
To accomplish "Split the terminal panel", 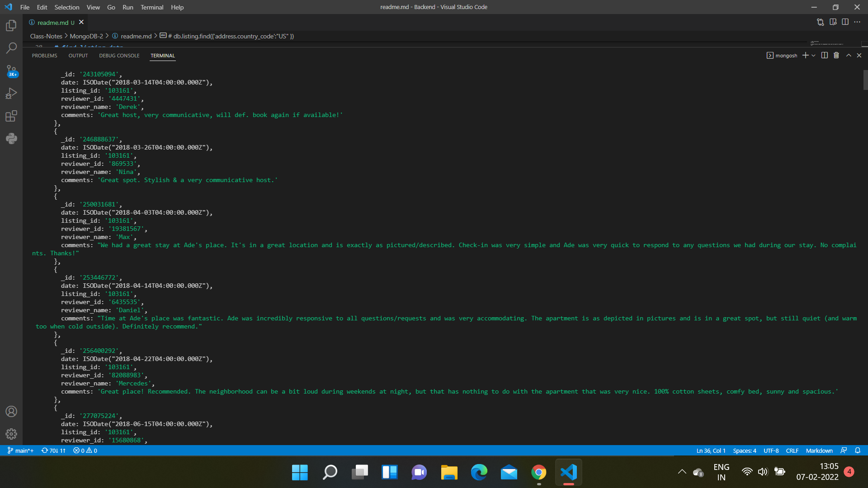I will point(824,55).
